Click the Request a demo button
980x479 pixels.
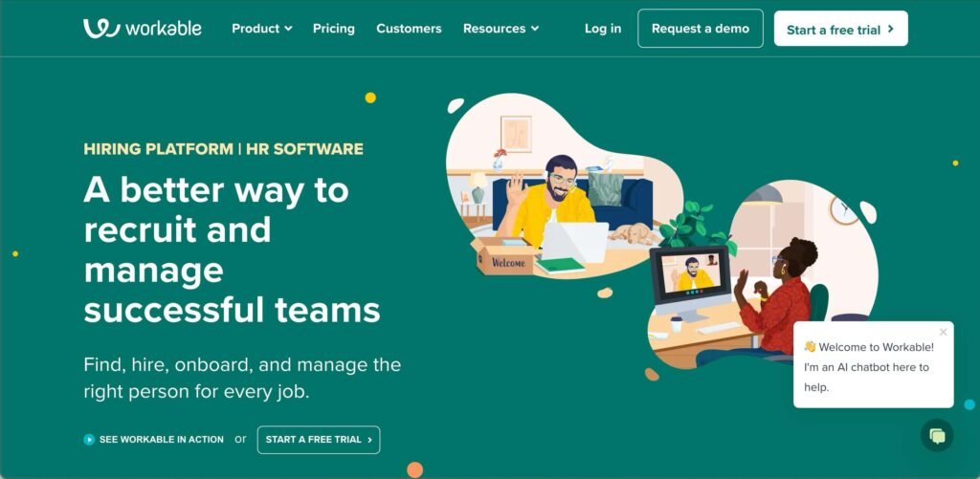(x=700, y=28)
